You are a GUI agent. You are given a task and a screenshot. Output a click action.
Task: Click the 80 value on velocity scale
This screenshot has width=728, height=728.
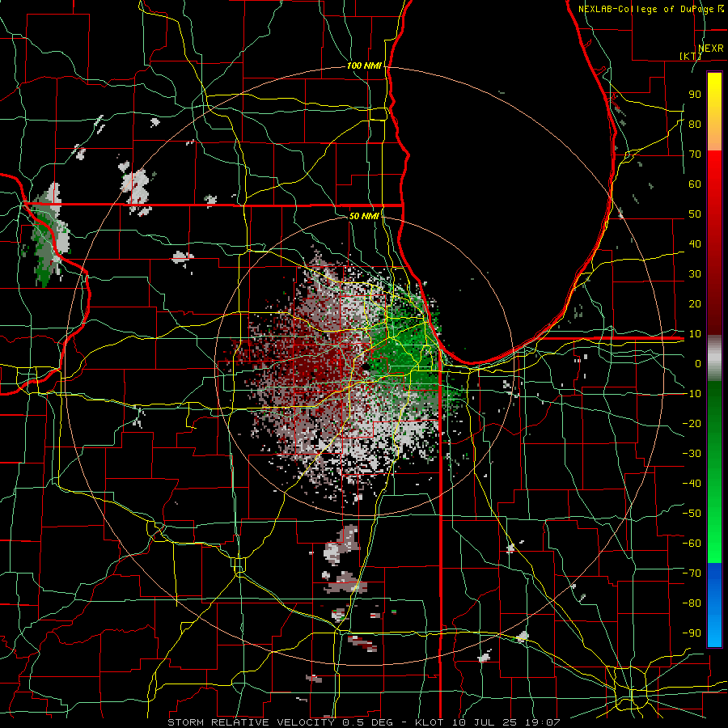(695, 124)
